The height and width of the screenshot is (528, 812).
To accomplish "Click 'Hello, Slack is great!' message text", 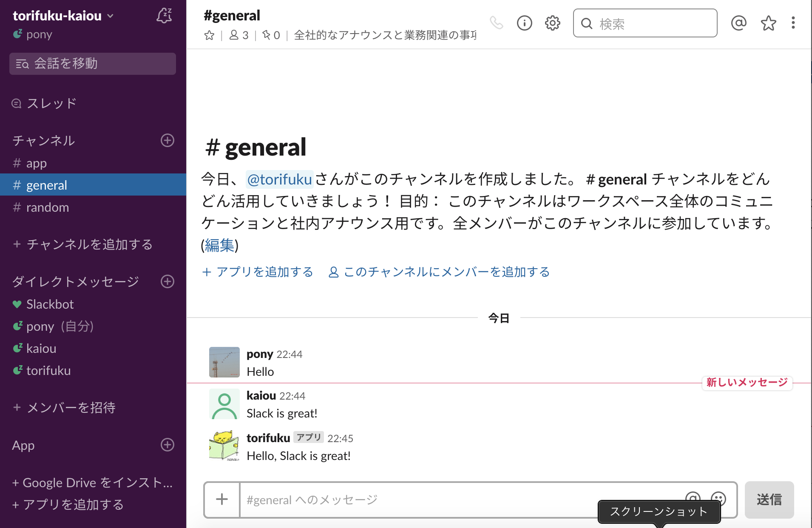I will click(298, 456).
